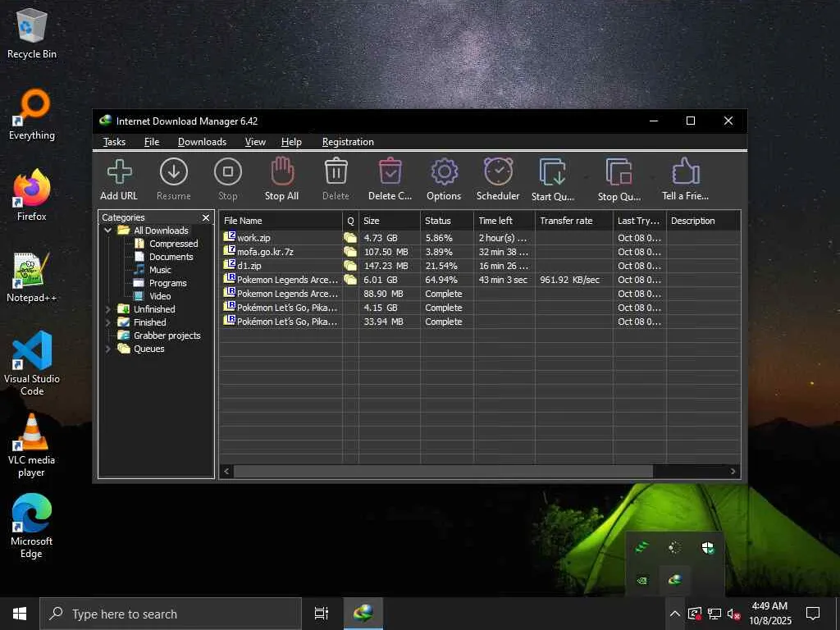Open the Downloads menu

click(202, 142)
